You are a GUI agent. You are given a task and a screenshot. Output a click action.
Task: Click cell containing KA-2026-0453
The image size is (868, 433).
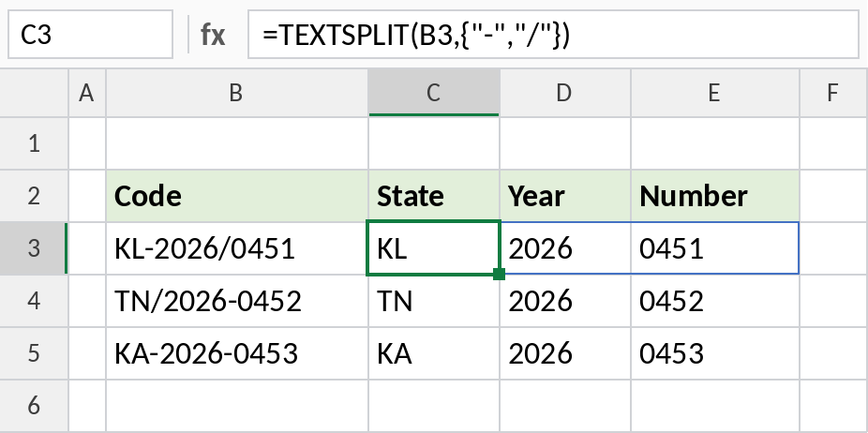(x=237, y=354)
